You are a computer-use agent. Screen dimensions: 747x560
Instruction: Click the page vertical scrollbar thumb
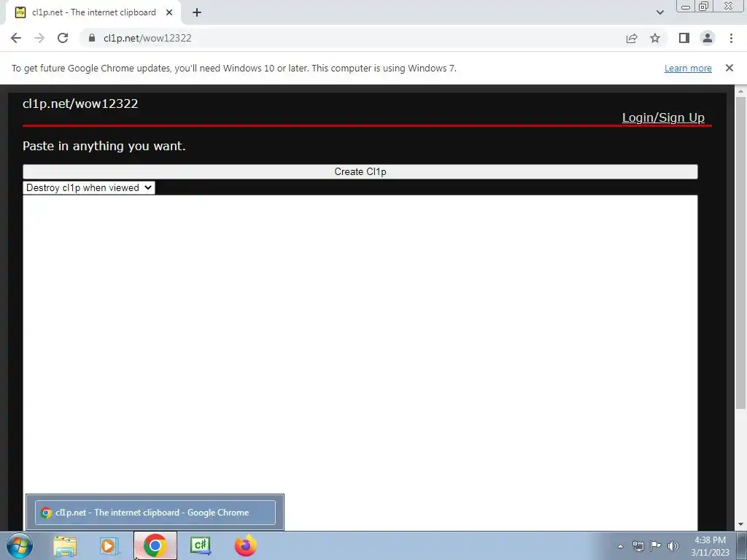(740, 252)
